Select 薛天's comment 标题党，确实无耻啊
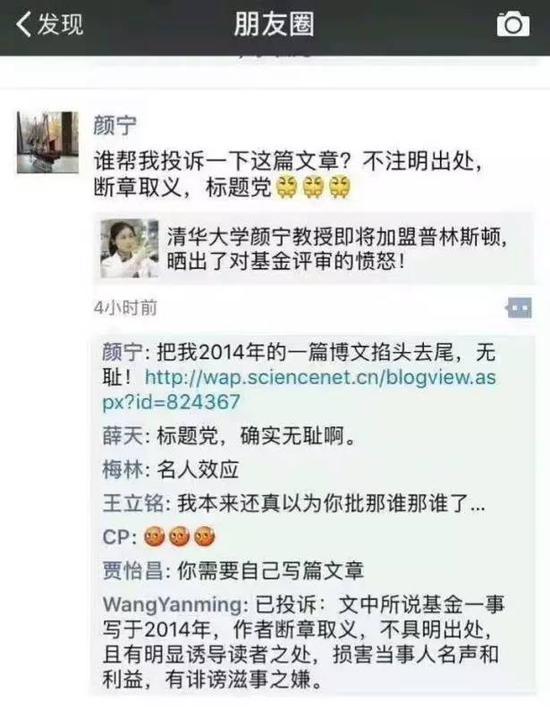The image size is (550, 715). pyautogui.click(x=256, y=436)
